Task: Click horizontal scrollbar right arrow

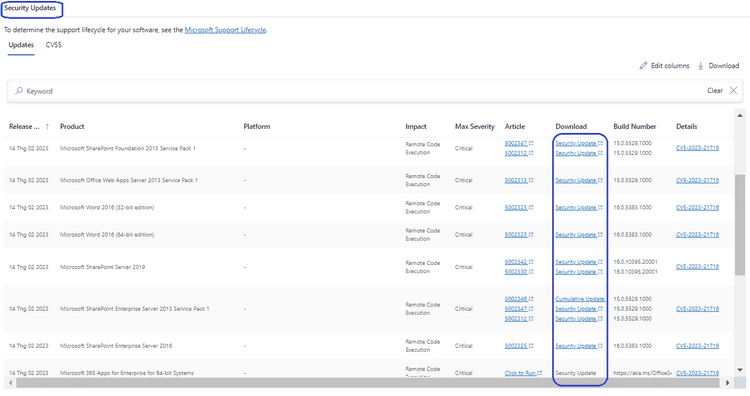Action: click(x=728, y=383)
